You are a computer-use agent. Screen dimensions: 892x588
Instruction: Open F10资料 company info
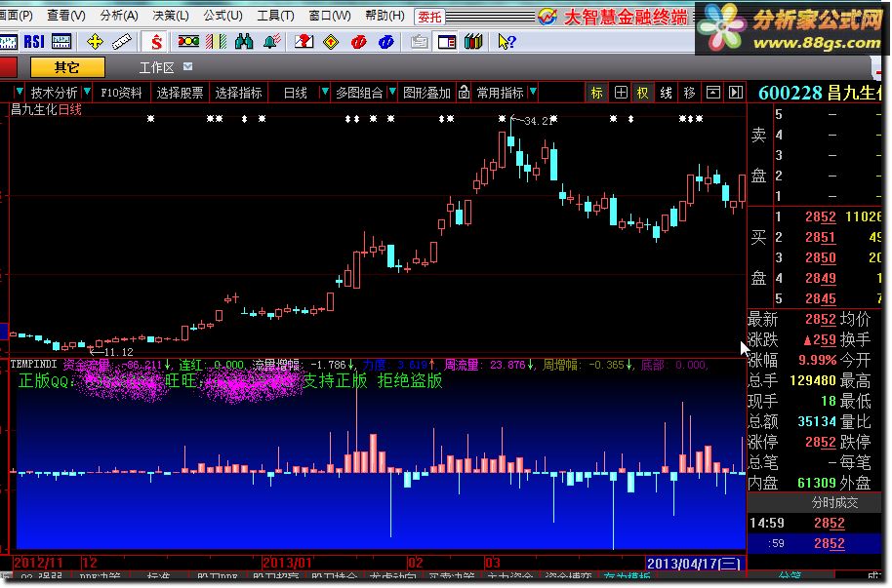click(x=121, y=92)
